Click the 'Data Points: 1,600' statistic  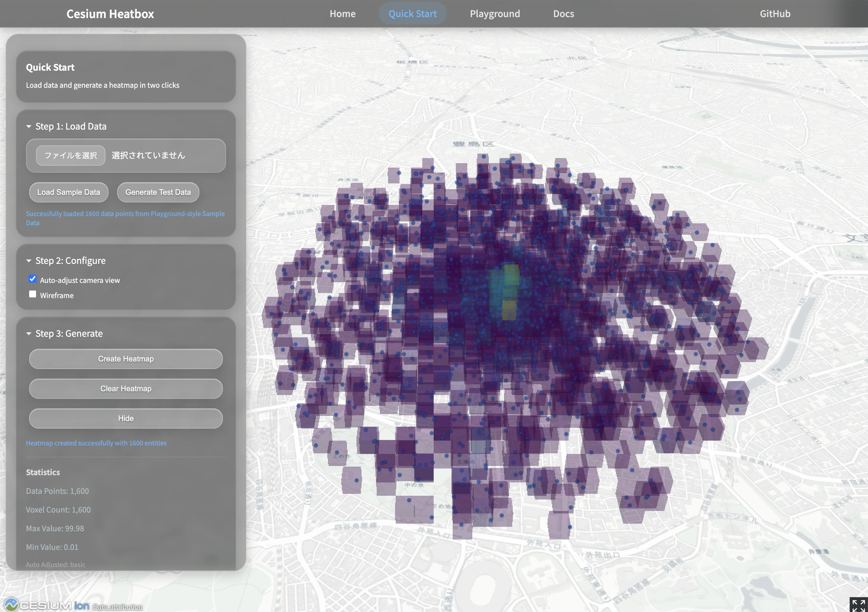coord(58,491)
